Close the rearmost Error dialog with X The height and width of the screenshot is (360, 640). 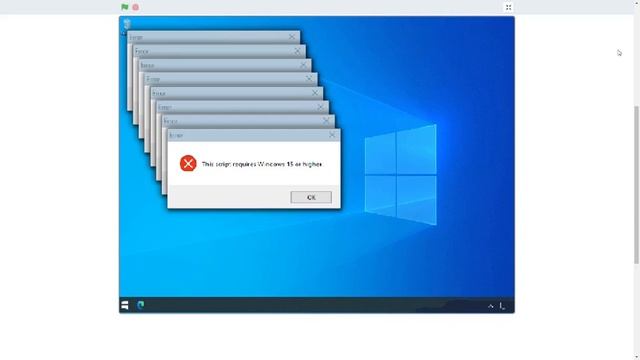point(292,37)
